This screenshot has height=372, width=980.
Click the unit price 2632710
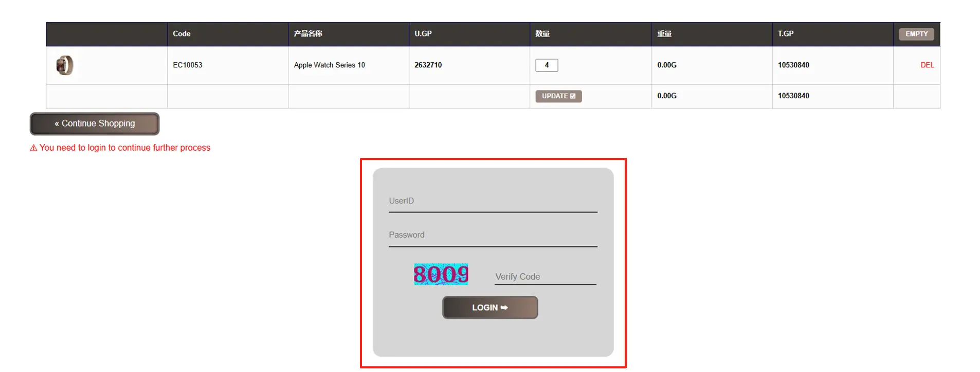pos(428,65)
